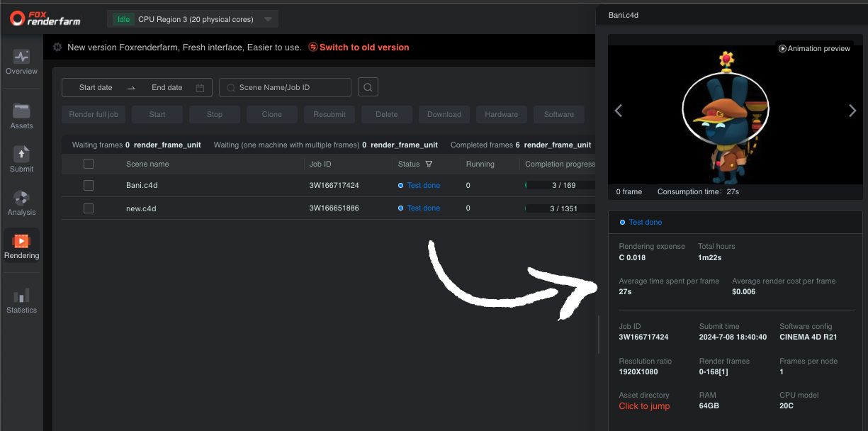Click the Download button
Viewport: 868px width, 431px height.
point(444,114)
